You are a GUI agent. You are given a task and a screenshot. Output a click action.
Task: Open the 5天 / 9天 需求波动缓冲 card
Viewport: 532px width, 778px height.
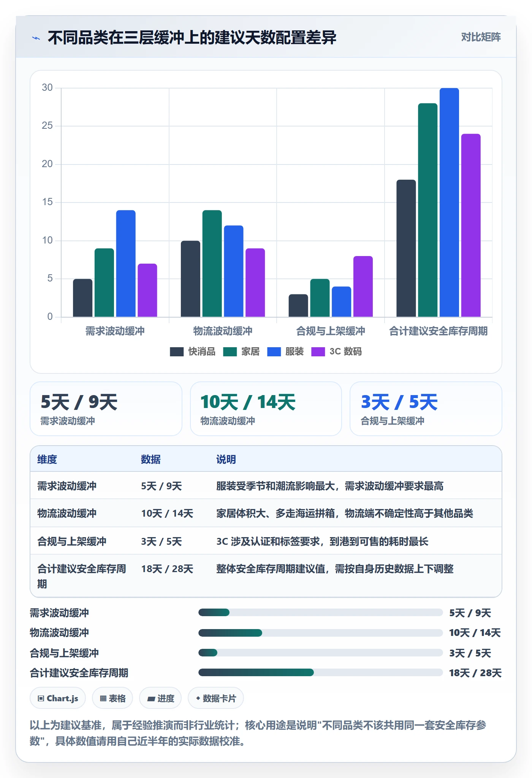(x=106, y=409)
